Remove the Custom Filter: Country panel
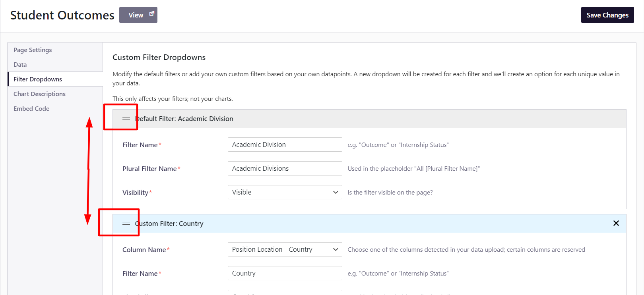Image resolution: width=644 pixels, height=295 pixels. tap(616, 223)
